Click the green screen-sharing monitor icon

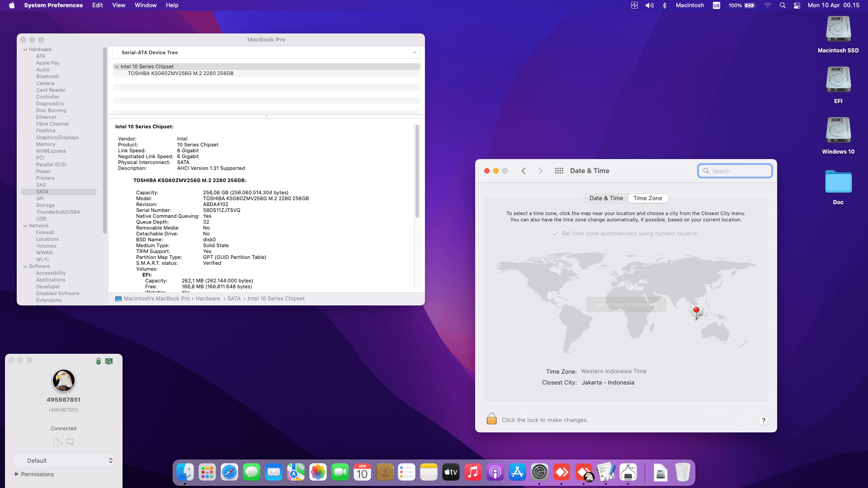point(109,361)
